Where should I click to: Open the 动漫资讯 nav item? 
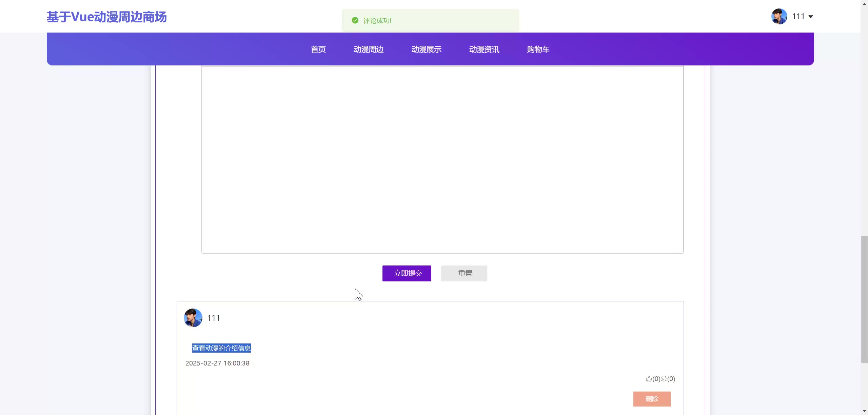pyautogui.click(x=484, y=50)
